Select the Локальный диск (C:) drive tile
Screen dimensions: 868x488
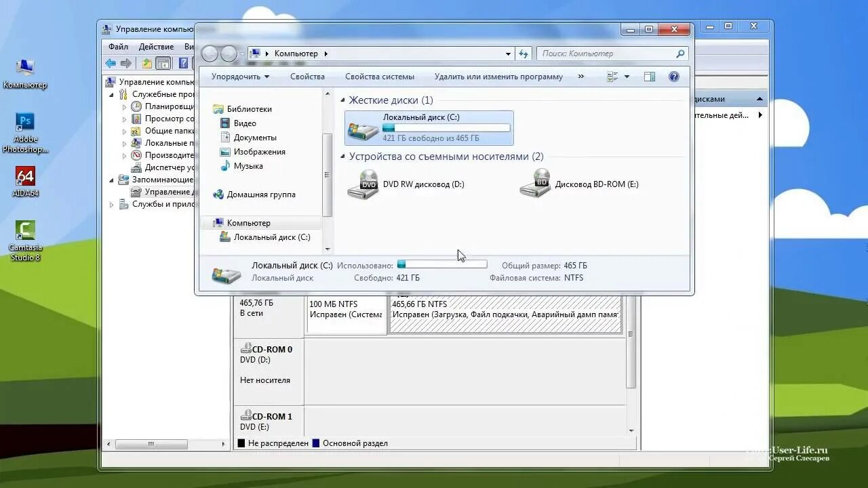click(429, 128)
